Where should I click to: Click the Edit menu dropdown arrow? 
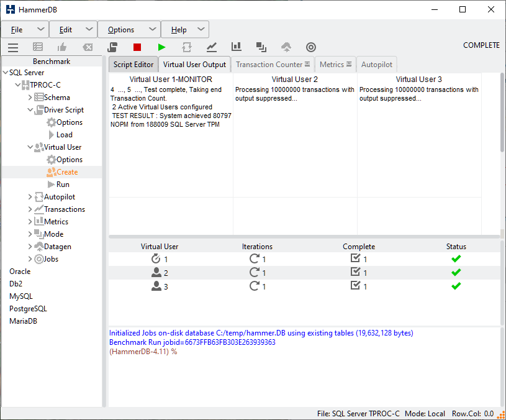(x=89, y=29)
